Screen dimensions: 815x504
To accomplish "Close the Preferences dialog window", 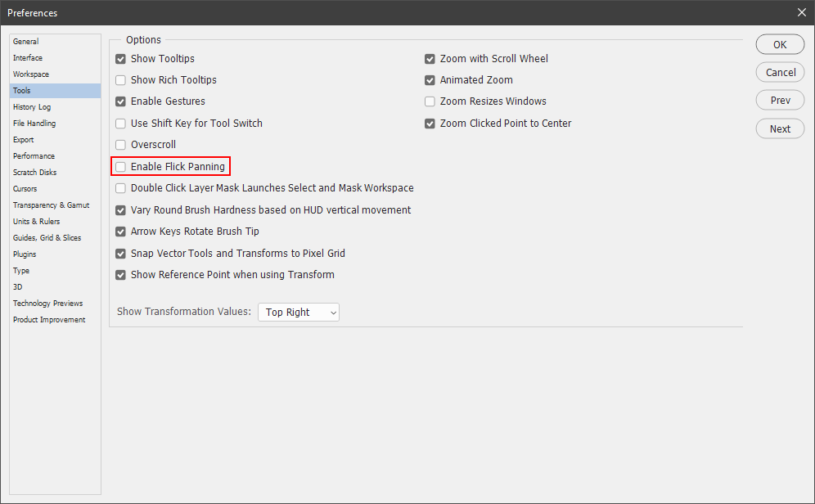I will 801,12.
